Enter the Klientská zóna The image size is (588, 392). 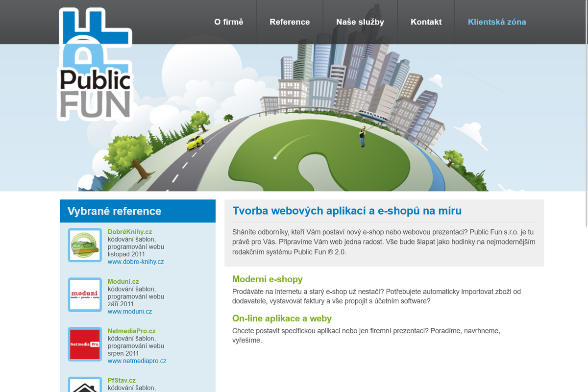click(497, 22)
